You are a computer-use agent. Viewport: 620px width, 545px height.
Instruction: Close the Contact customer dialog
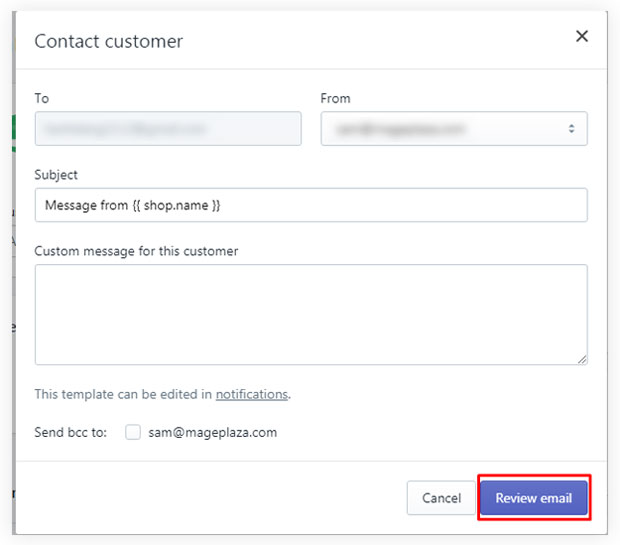point(581,37)
